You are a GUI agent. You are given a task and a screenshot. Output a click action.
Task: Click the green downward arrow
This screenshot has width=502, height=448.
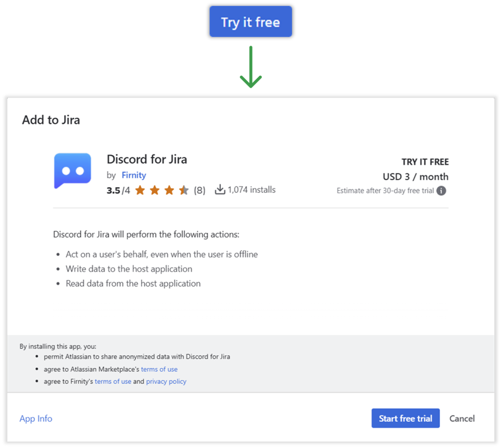(251, 67)
